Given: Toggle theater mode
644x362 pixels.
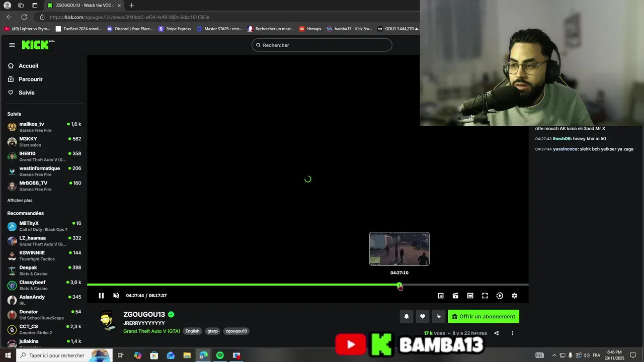Looking at the screenshot, I should [x=470, y=296].
